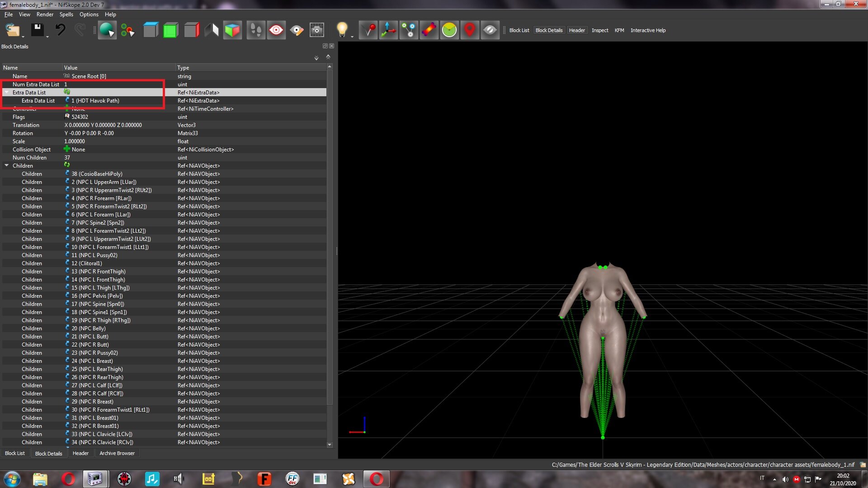Image resolution: width=868 pixels, height=488 pixels.
Task: Open the Render menu
Action: click(x=45, y=14)
